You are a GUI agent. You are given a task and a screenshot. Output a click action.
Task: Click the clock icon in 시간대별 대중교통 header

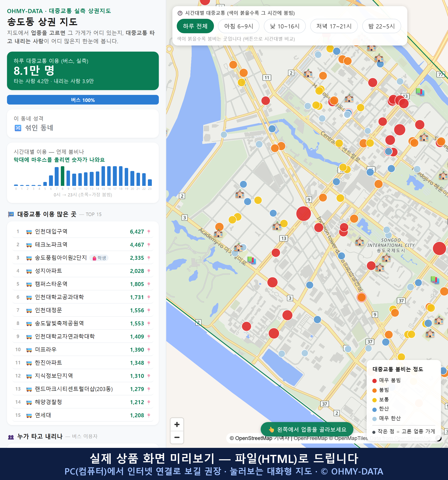(x=180, y=13)
